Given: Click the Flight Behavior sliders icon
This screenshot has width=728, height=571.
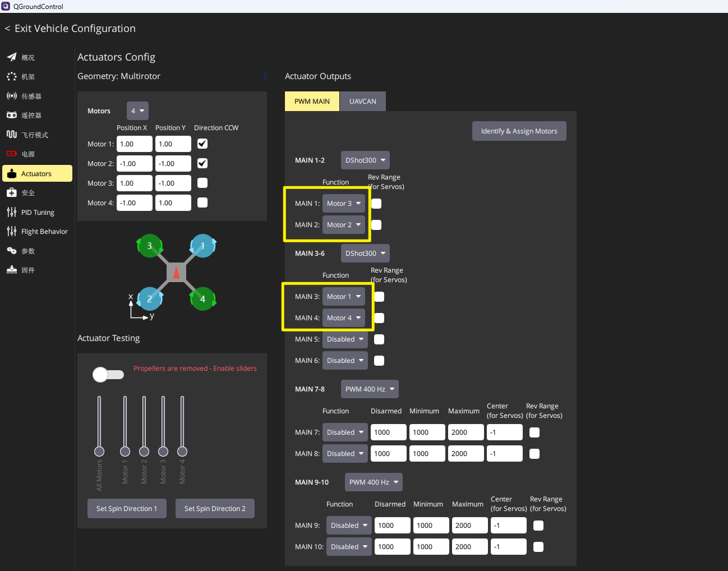Looking at the screenshot, I should [12, 231].
